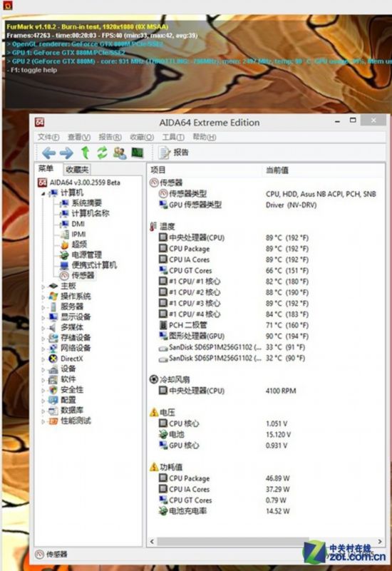Expand the 主板 tree node
Viewport: 392px width, 571px height.
point(43,287)
